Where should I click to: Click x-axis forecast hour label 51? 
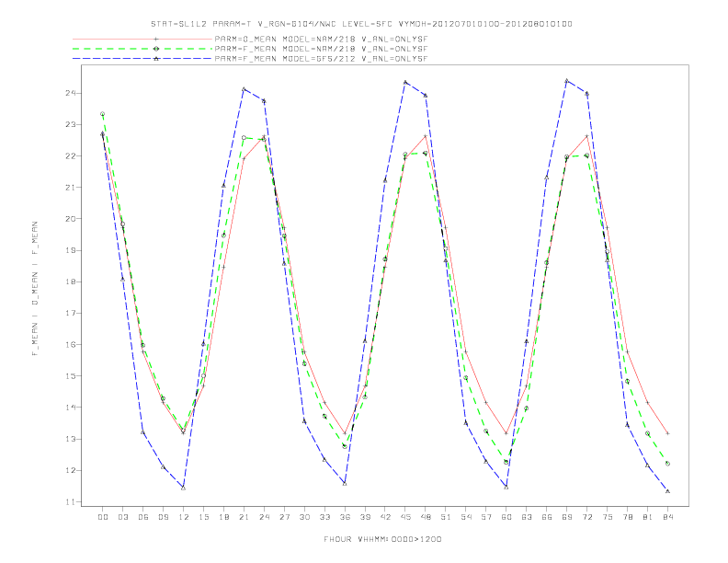(446, 517)
